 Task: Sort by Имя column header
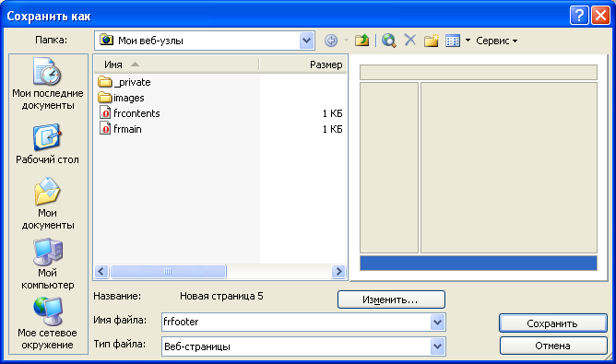[x=176, y=65]
